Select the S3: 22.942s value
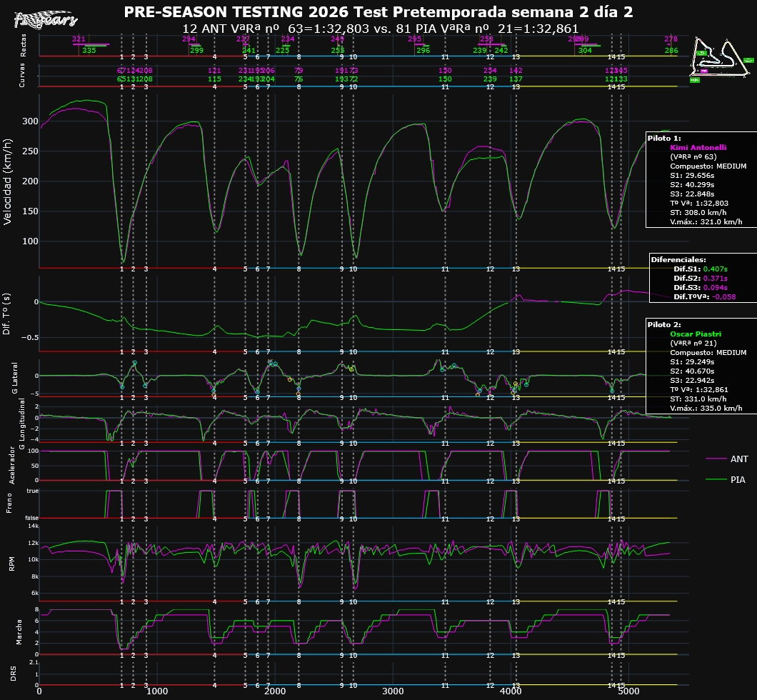Image resolution: width=757 pixels, height=700 pixels. click(692, 381)
